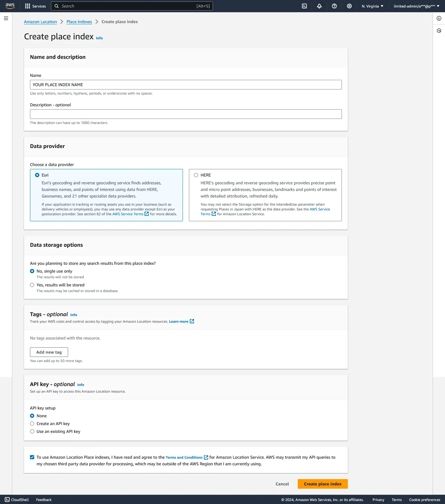Open AWS Service Terms link in Esri card
445x504 pixels.
pos(128,214)
